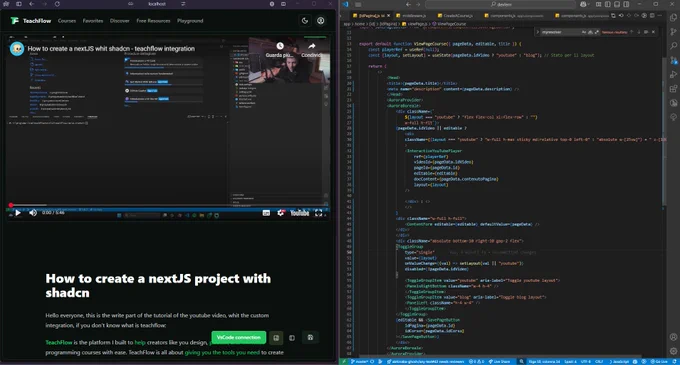Open Run and Debug in activity bar

point(673,75)
